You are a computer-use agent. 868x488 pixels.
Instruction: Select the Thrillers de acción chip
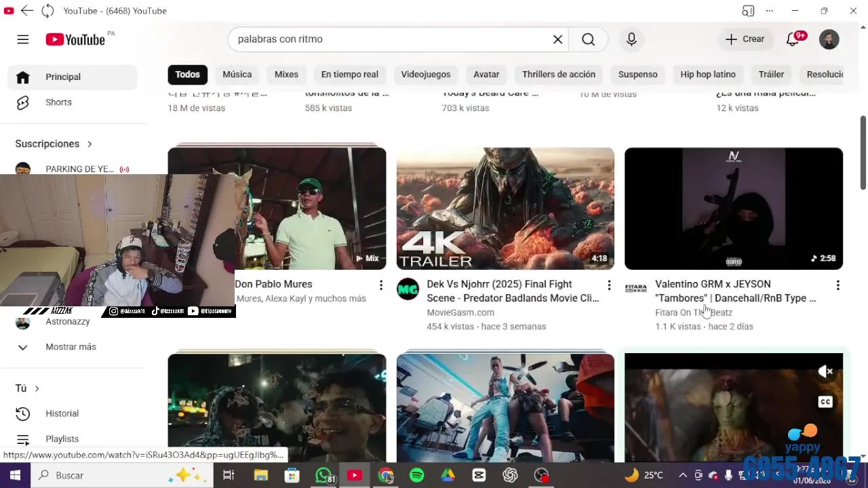coord(559,75)
